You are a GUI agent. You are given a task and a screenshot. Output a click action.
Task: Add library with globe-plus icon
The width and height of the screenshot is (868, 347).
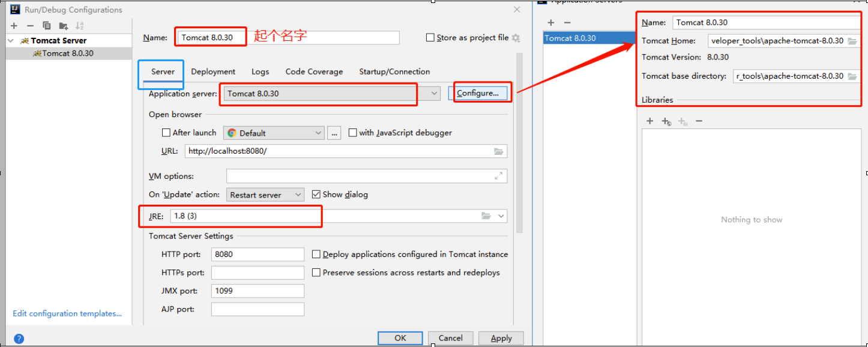666,121
